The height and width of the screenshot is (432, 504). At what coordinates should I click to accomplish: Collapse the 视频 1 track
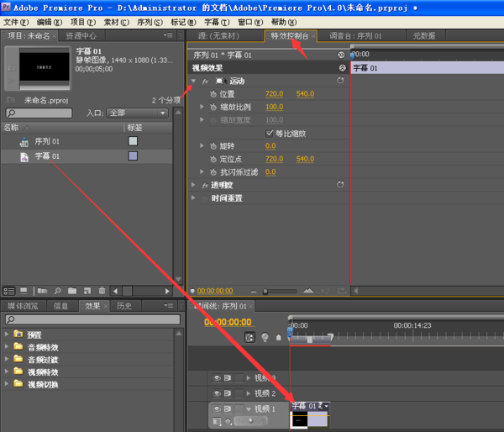point(249,408)
